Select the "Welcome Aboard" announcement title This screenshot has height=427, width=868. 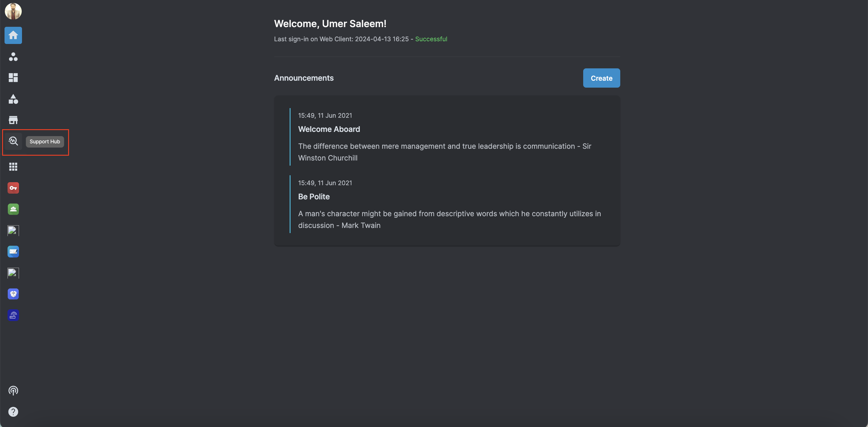click(329, 129)
